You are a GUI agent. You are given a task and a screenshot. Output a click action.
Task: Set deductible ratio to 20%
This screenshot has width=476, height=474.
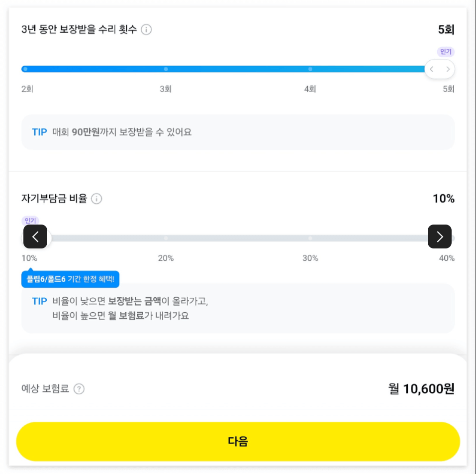click(166, 237)
